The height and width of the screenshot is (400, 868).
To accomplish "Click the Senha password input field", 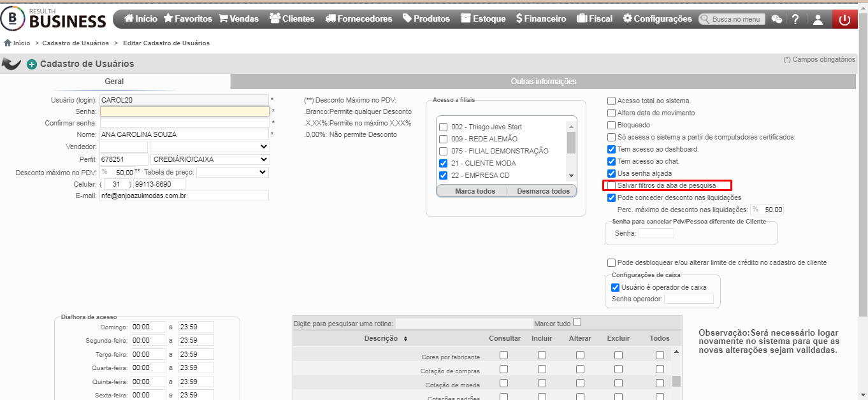I will coord(185,111).
